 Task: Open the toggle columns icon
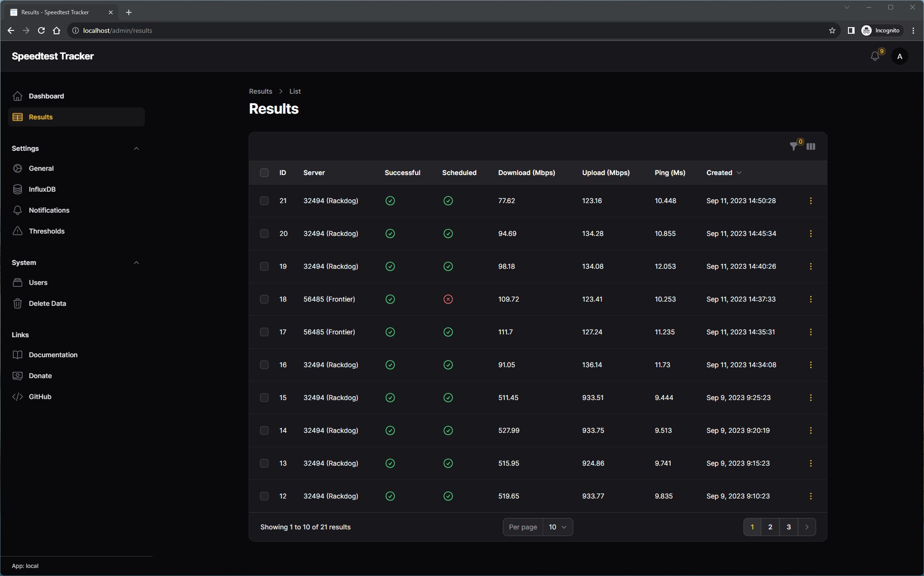click(811, 146)
